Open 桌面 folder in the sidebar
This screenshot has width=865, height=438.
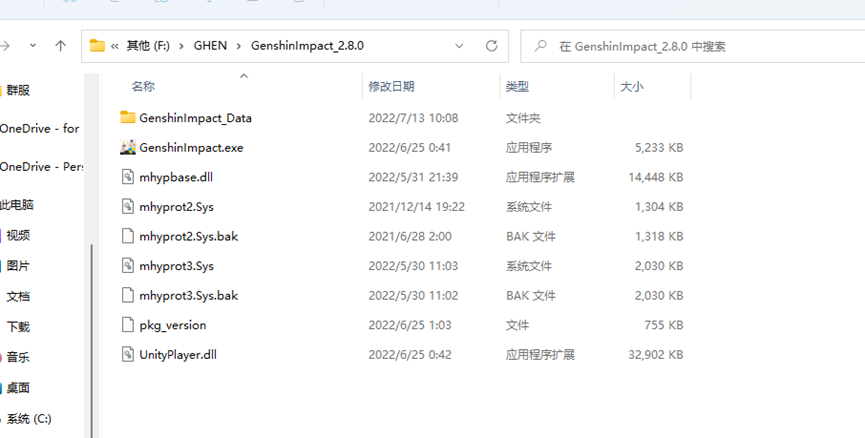point(18,388)
